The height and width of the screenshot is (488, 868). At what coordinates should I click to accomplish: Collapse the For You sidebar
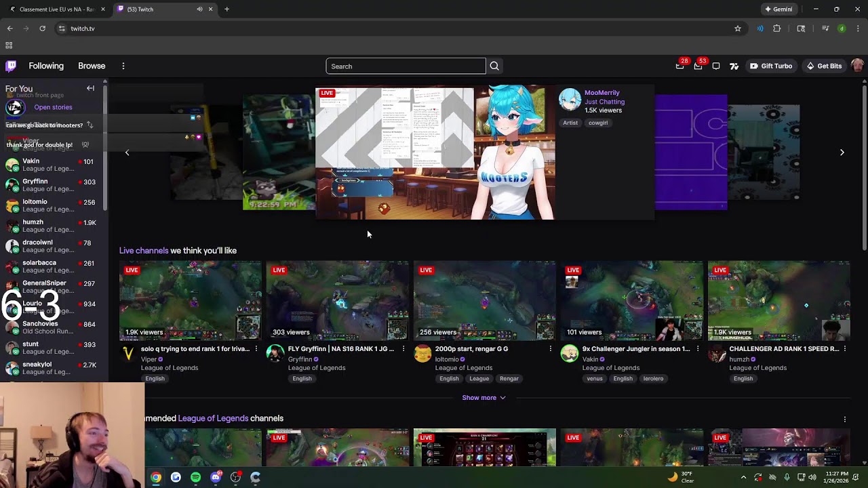[x=90, y=88]
